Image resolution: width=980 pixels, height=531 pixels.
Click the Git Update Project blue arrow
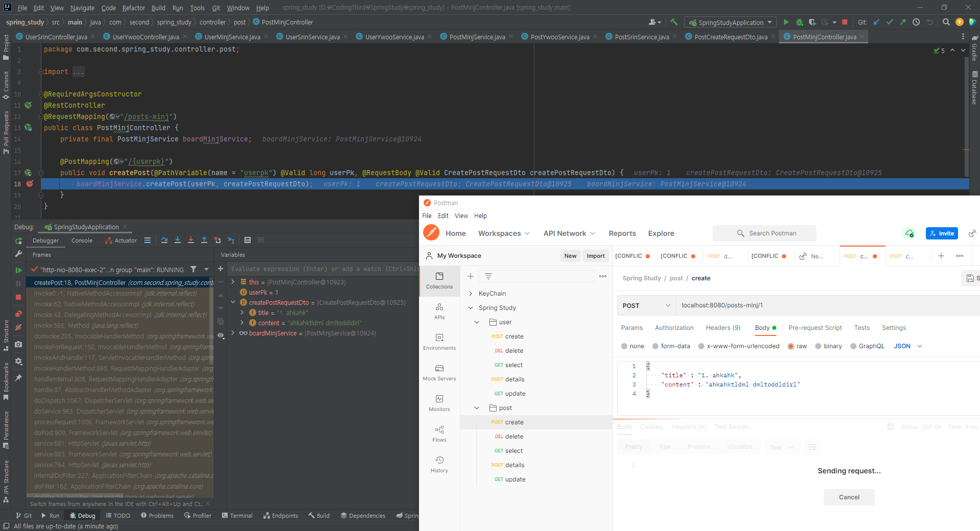(x=876, y=22)
